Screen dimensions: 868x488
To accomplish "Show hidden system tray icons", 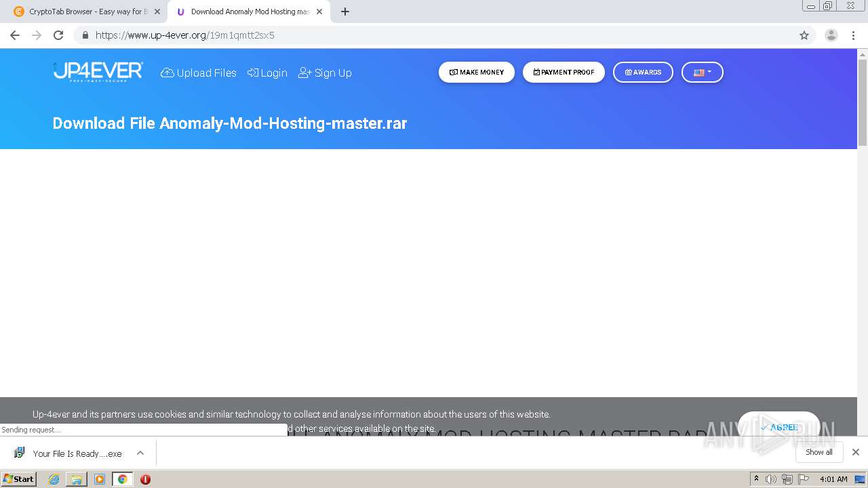I will 756,479.
